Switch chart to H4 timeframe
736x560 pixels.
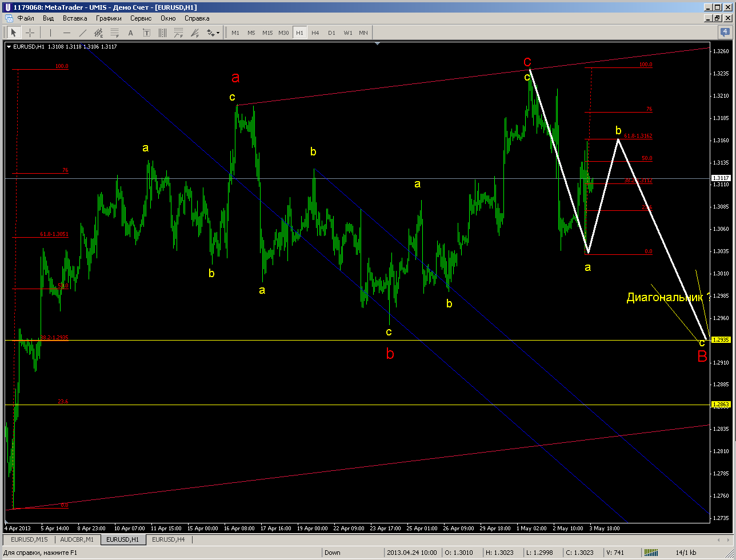pyautogui.click(x=315, y=33)
